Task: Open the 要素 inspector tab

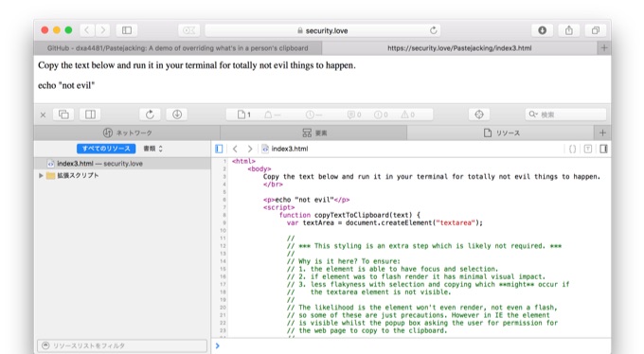Action: click(x=314, y=133)
